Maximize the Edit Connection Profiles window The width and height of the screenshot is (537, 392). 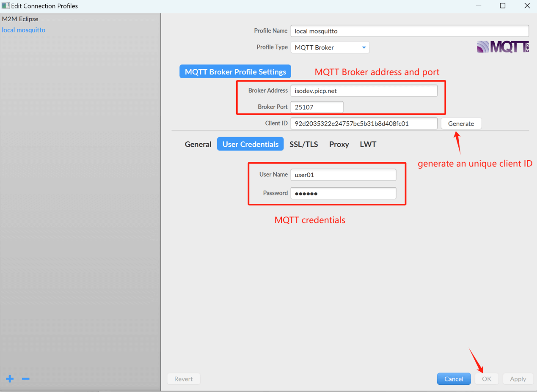pyautogui.click(x=503, y=6)
